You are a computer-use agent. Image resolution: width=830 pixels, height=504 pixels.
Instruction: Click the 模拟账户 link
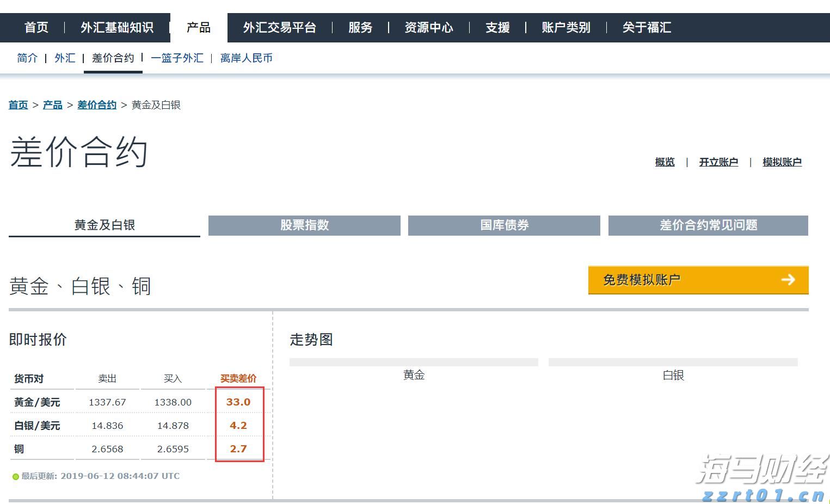click(782, 162)
